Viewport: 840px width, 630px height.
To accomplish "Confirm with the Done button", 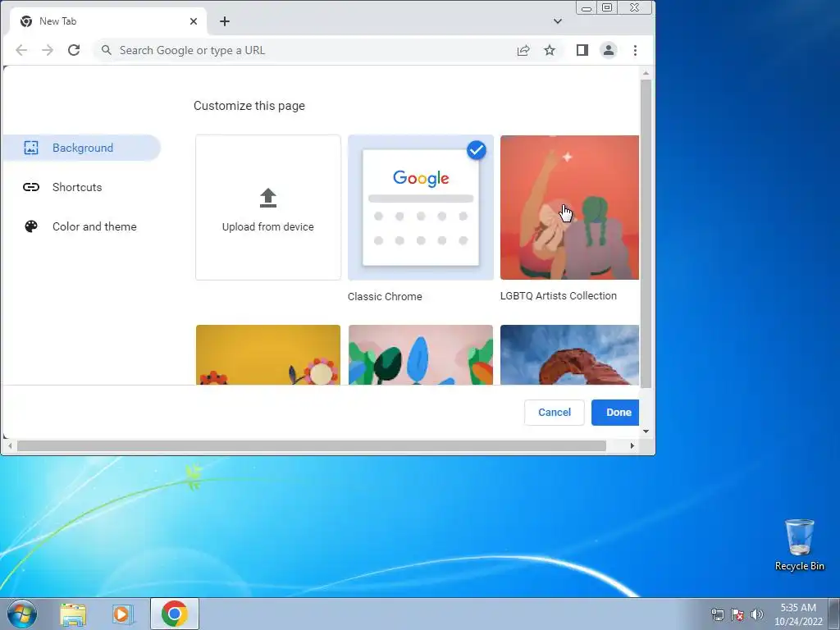I will pyautogui.click(x=615, y=413).
